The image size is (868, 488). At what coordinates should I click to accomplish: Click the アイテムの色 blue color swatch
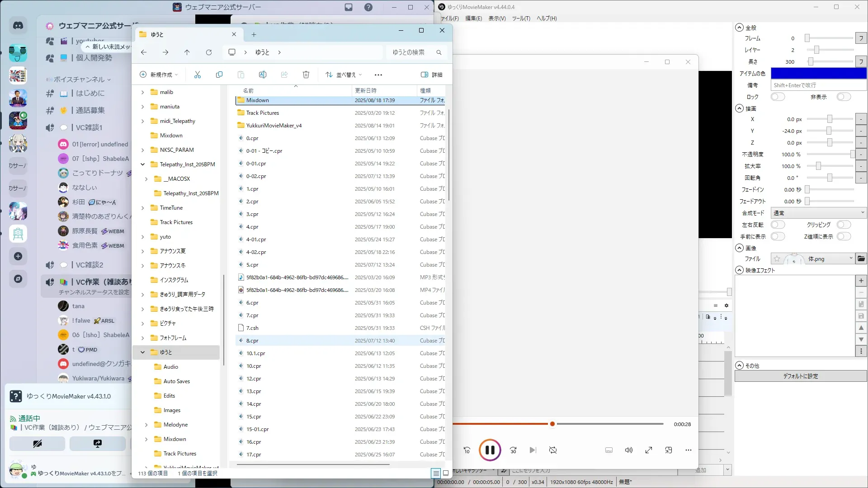click(818, 73)
